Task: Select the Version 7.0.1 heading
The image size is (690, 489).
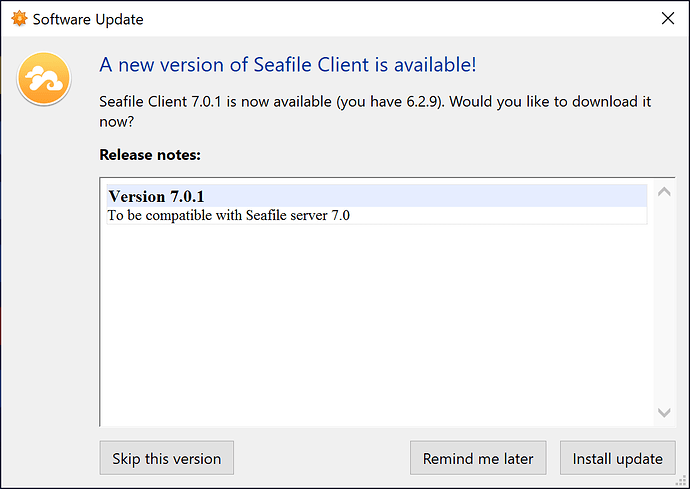Action: point(156,196)
